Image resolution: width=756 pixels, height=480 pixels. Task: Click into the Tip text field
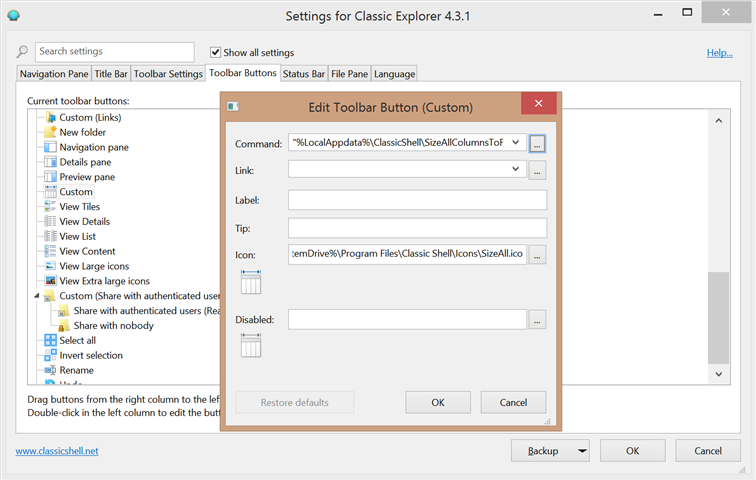tap(418, 228)
